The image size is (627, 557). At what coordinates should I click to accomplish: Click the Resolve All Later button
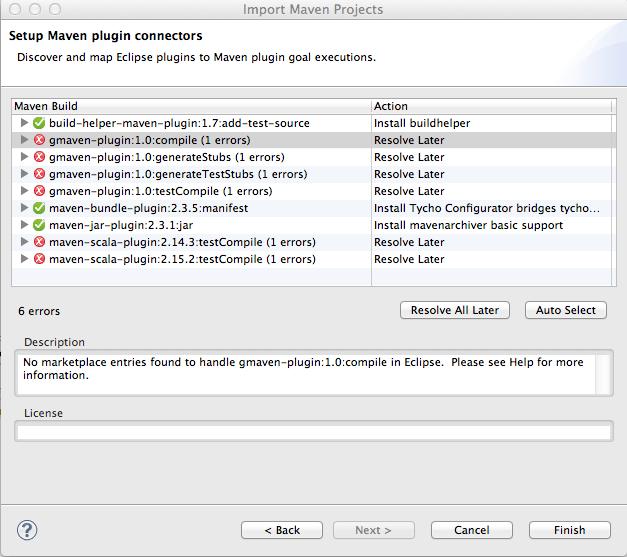tap(455, 310)
